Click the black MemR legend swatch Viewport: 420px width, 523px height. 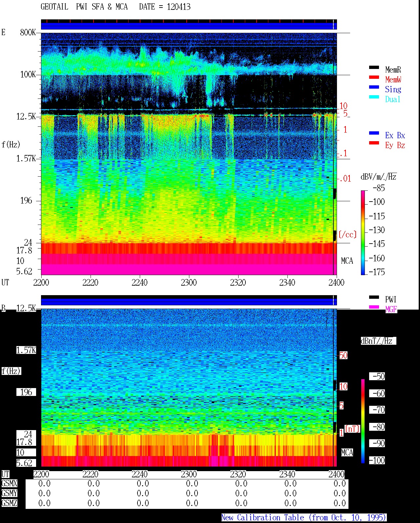point(374,68)
